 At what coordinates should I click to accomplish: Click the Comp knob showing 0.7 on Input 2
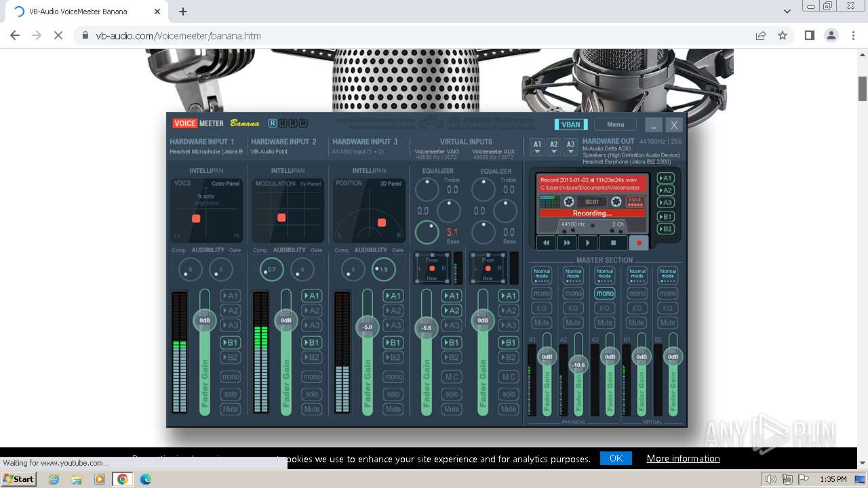point(271,270)
